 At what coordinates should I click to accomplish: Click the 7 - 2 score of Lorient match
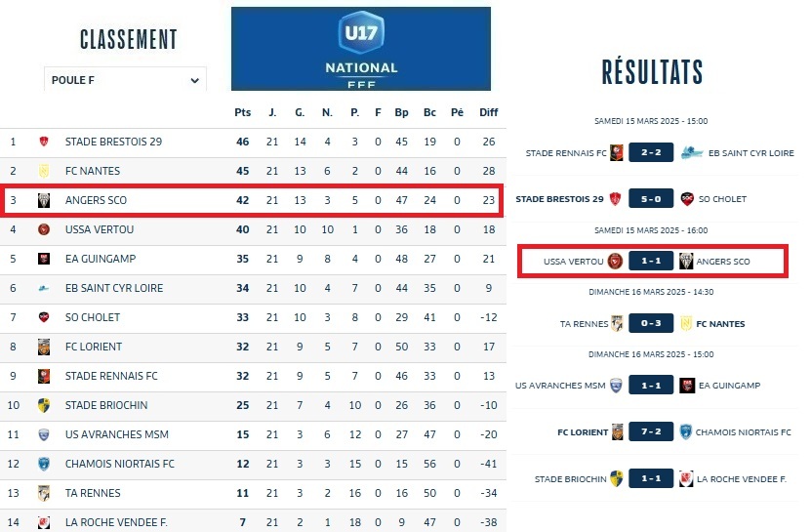(x=651, y=431)
